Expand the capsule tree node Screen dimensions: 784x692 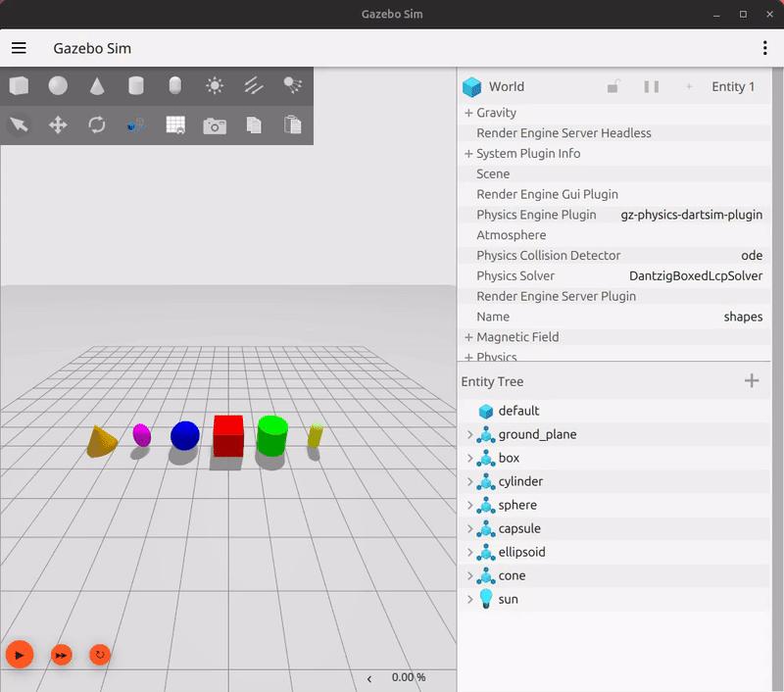point(469,528)
